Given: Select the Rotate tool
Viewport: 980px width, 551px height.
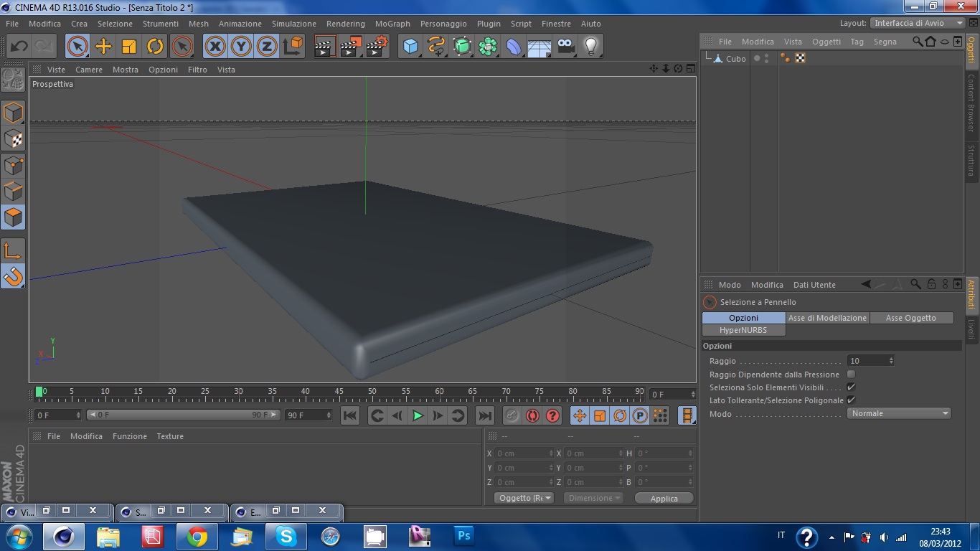Looking at the screenshot, I should point(155,47).
